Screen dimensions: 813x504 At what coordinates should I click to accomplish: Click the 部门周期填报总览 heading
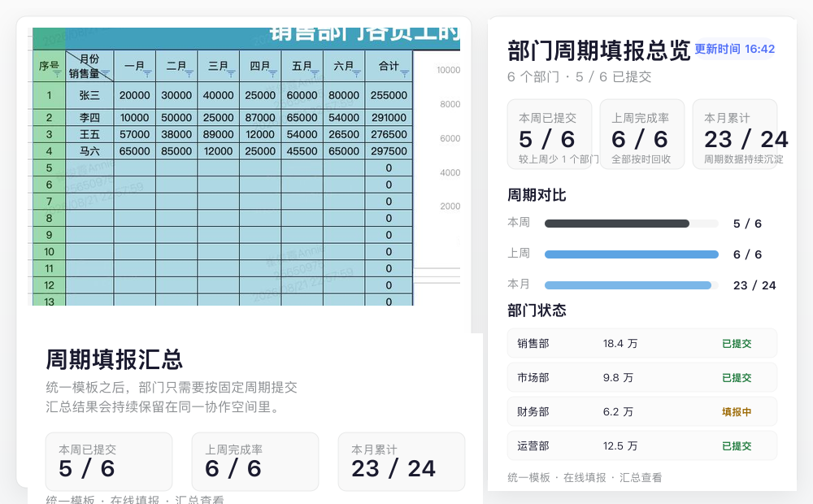click(x=599, y=50)
